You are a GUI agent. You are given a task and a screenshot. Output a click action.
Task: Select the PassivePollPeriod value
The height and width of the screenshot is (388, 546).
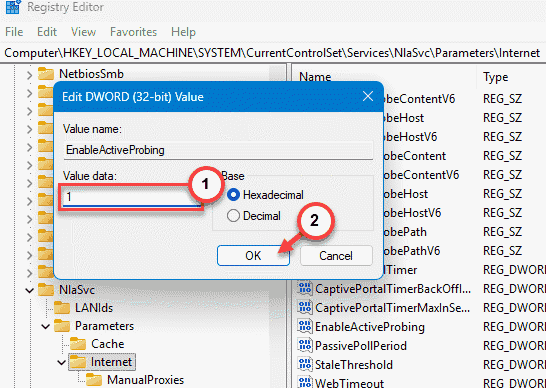pos(361,346)
